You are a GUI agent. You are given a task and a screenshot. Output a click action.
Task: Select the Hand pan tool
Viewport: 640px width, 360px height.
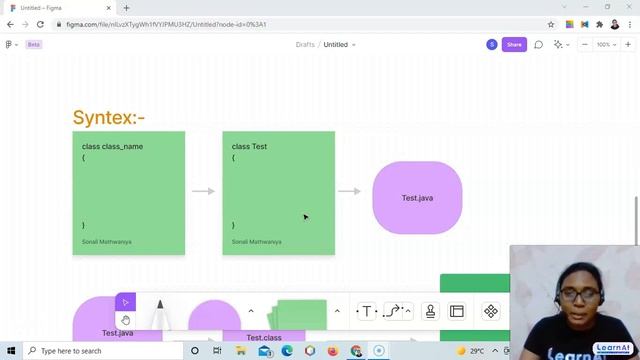[x=125, y=320]
